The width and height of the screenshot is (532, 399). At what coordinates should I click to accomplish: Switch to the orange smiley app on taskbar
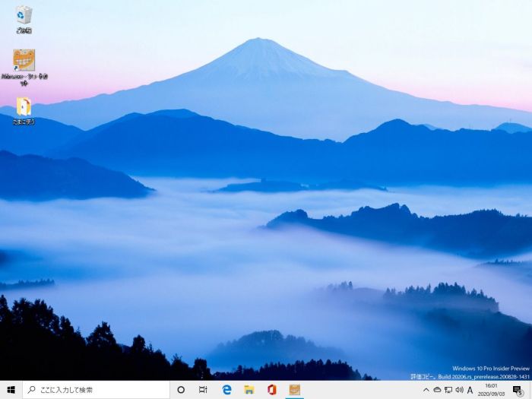click(294, 390)
